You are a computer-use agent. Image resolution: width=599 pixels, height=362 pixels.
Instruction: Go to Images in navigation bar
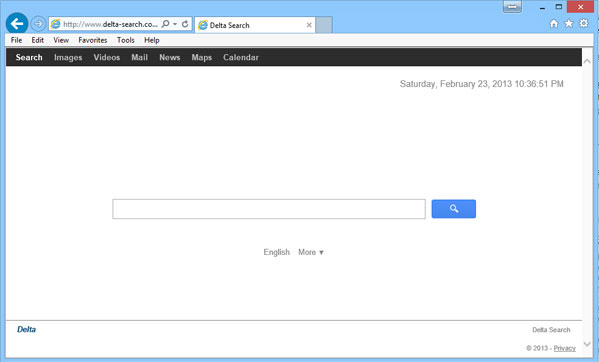click(x=68, y=57)
